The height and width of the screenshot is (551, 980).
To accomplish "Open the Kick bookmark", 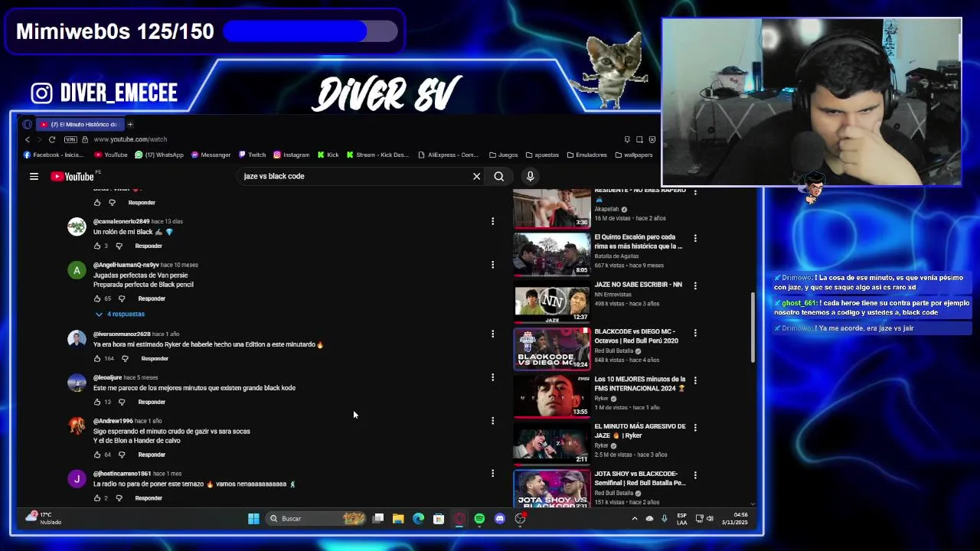I will click(x=328, y=155).
